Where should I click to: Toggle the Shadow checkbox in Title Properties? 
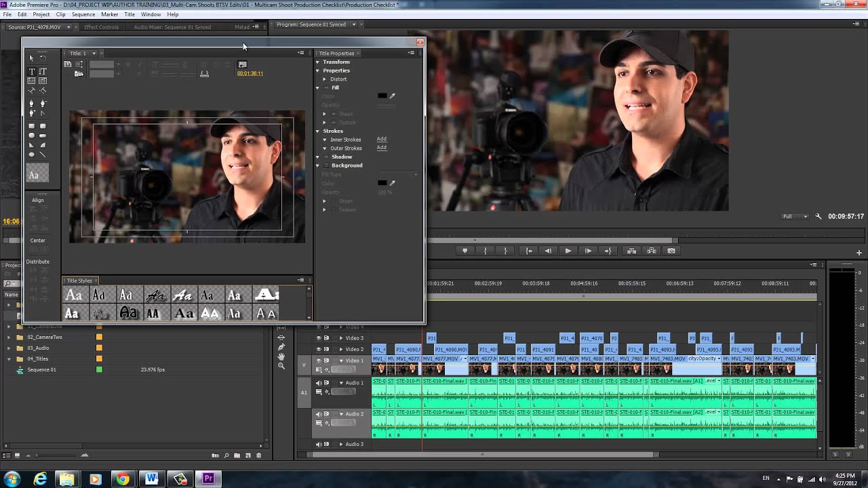point(326,157)
